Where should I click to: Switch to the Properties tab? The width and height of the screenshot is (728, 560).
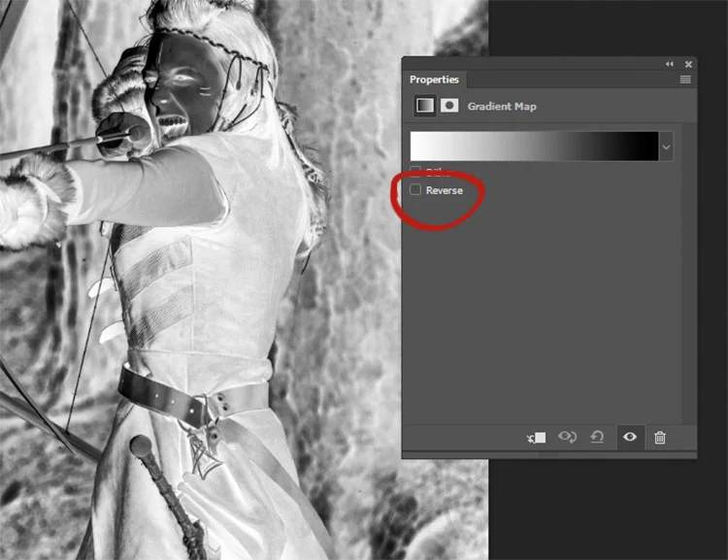[x=434, y=80]
